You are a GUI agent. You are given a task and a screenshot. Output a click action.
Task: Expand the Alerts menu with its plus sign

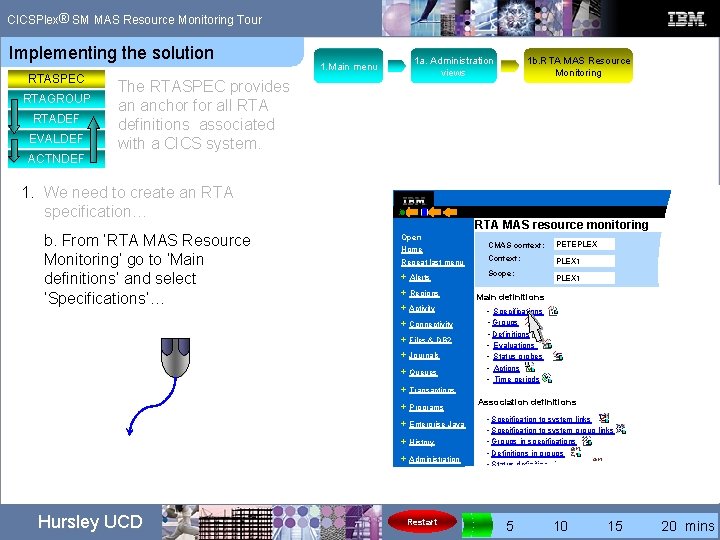(403, 276)
